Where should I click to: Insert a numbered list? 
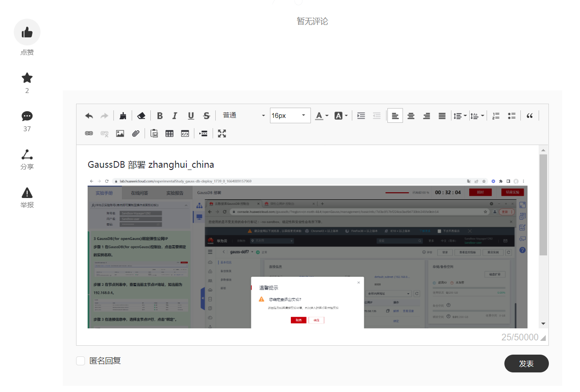[496, 116]
